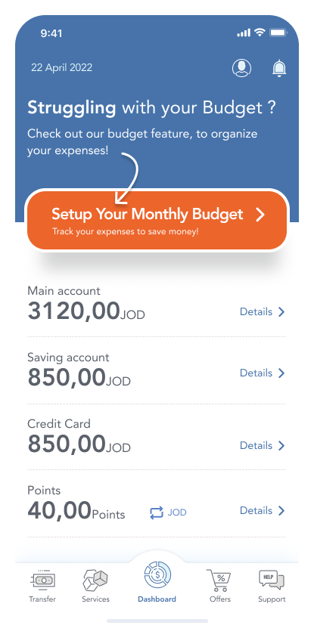314x644 pixels.
Task: Open the Support help chat icon
Action: tap(272, 580)
